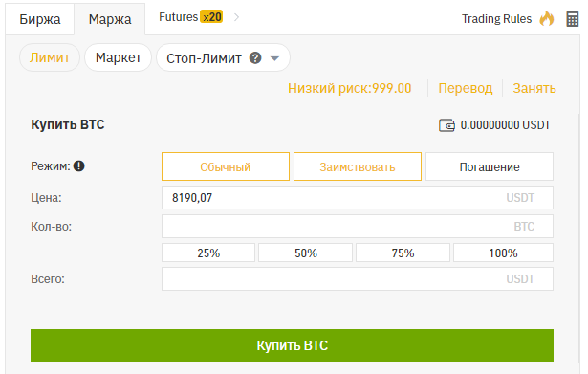The image size is (588, 374).
Task: Open the Занять link
Action: click(534, 88)
